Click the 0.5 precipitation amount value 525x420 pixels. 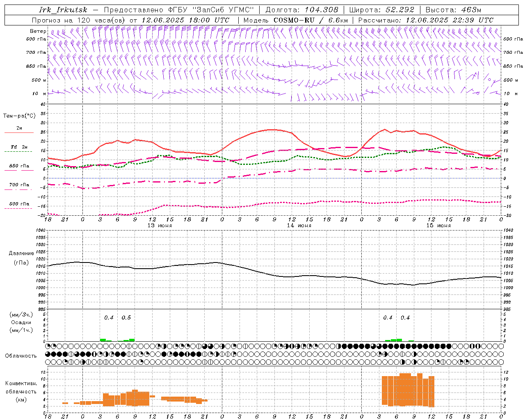pos(126,317)
